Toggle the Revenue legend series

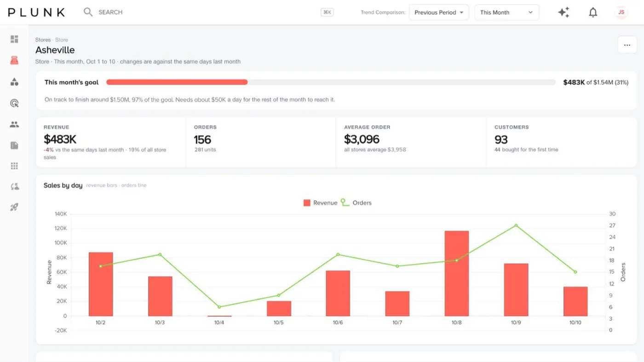tap(320, 203)
